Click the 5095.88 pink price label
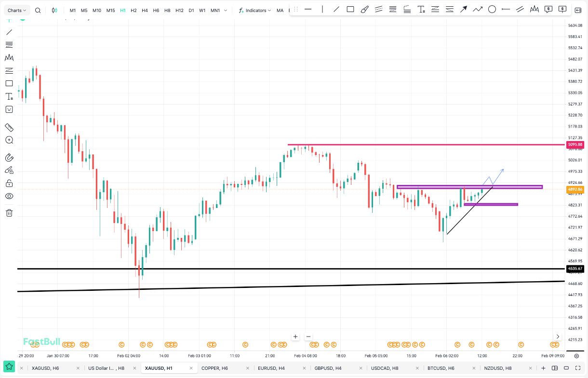The image size is (588, 378). tap(575, 144)
